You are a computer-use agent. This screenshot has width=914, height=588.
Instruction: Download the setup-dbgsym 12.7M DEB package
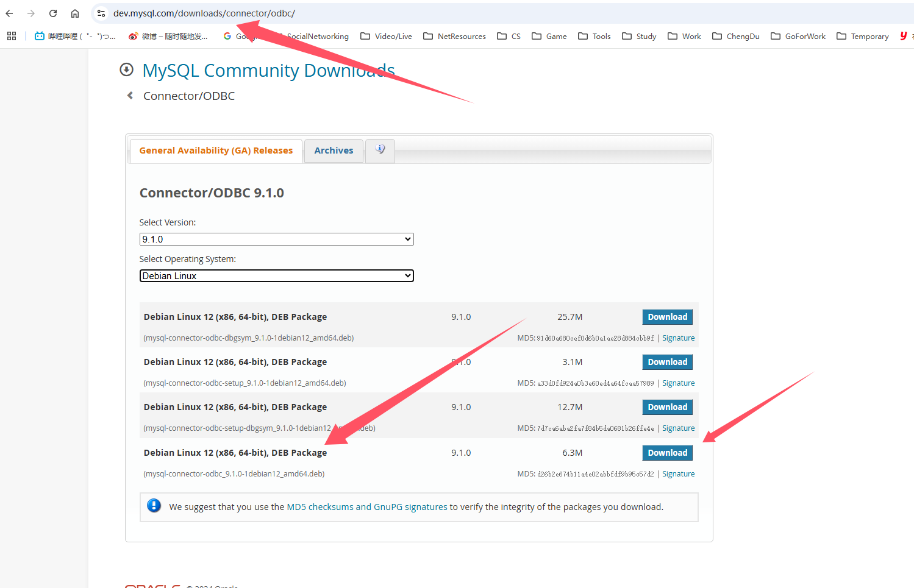[667, 407]
